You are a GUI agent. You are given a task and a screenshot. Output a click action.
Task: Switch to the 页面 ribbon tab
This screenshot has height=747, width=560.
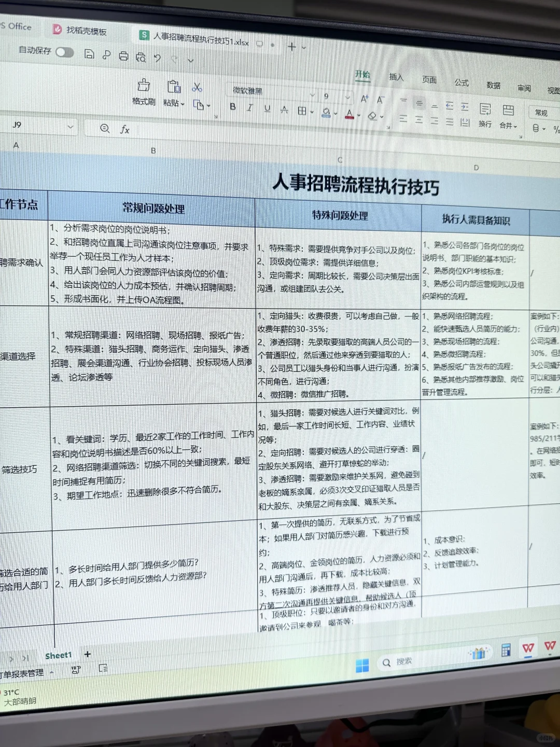(429, 79)
